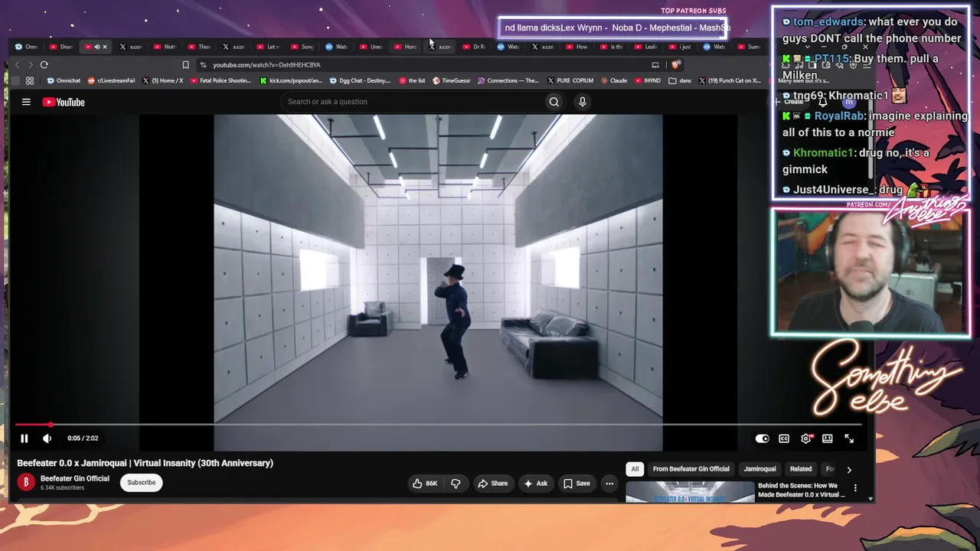
Task: Select the All filter chip
Action: click(635, 469)
